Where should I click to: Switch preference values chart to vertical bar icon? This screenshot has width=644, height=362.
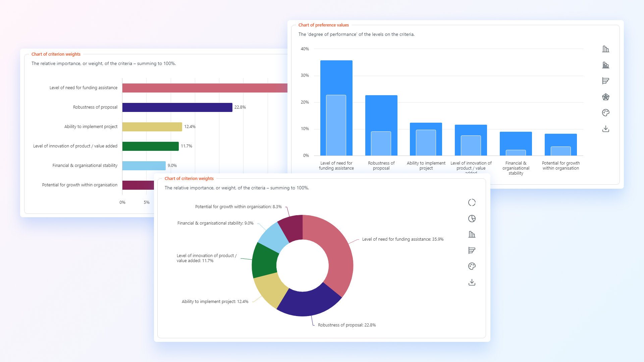605,49
